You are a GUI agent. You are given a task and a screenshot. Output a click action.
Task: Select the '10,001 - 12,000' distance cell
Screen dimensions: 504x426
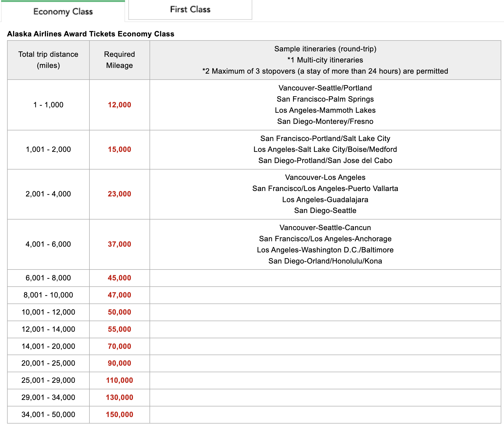[48, 312]
